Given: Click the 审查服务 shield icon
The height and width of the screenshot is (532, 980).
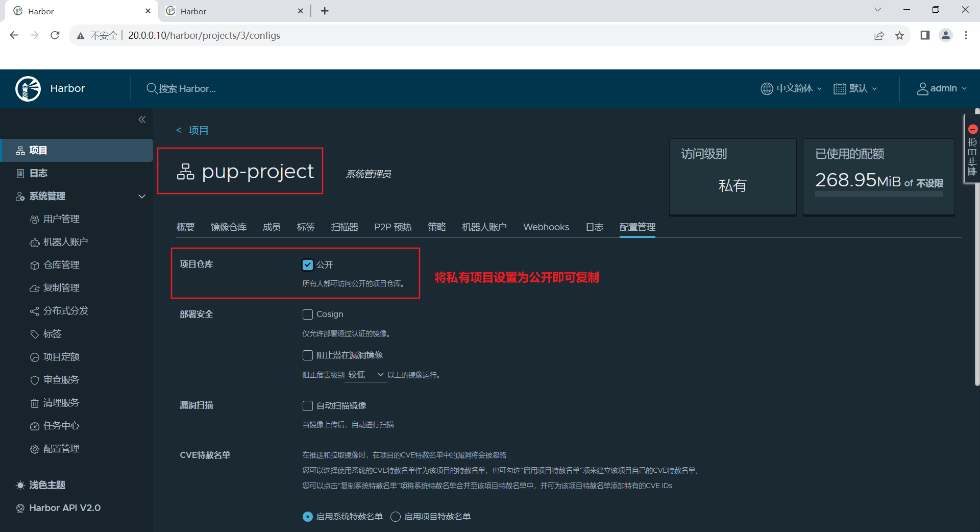Looking at the screenshot, I should pos(35,380).
